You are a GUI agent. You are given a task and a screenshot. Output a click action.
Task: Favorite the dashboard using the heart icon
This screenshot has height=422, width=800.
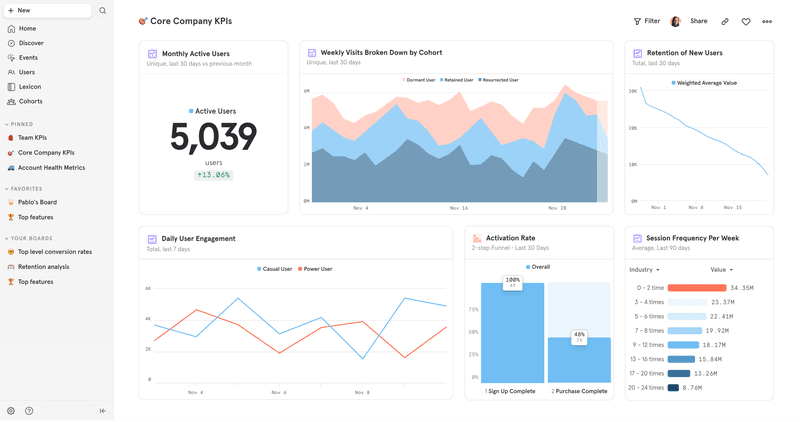tap(746, 21)
